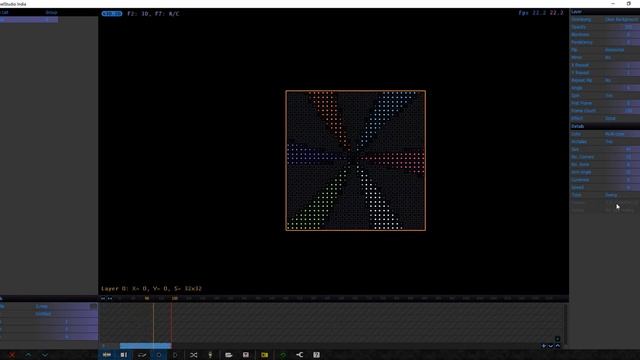Click the yellow icon in bottom toolbar
640x360 pixels.
tap(264, 355)
